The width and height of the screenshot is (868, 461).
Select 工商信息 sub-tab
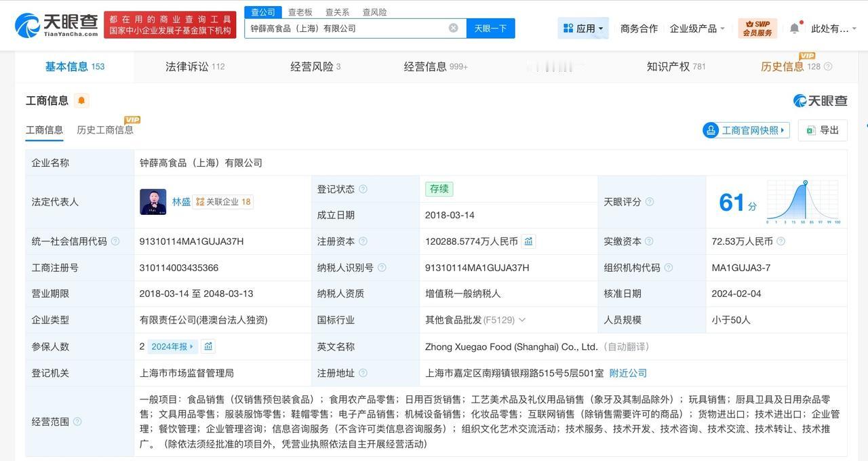[44, 129]
